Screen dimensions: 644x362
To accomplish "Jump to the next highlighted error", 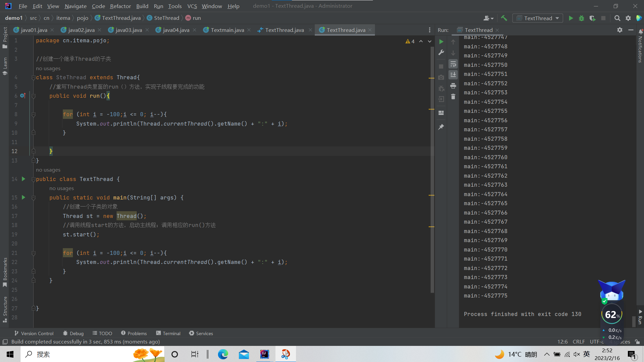I will tap(430, 41).
